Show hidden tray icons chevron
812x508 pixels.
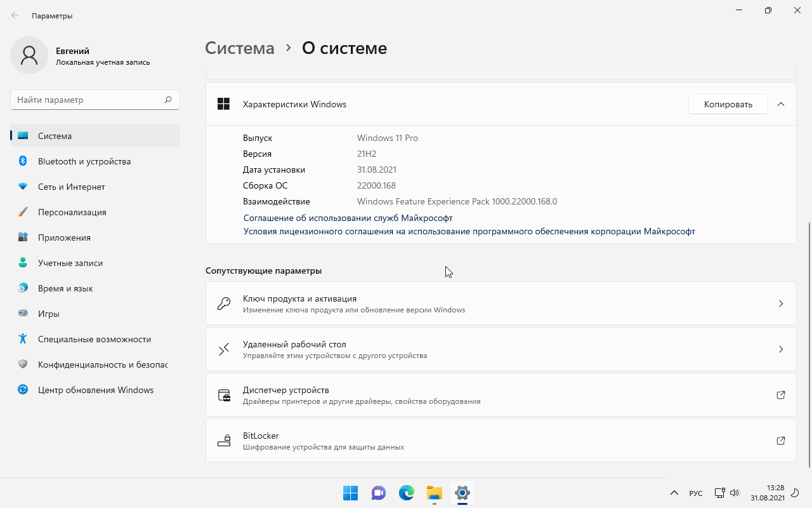[x=674, y=493]
